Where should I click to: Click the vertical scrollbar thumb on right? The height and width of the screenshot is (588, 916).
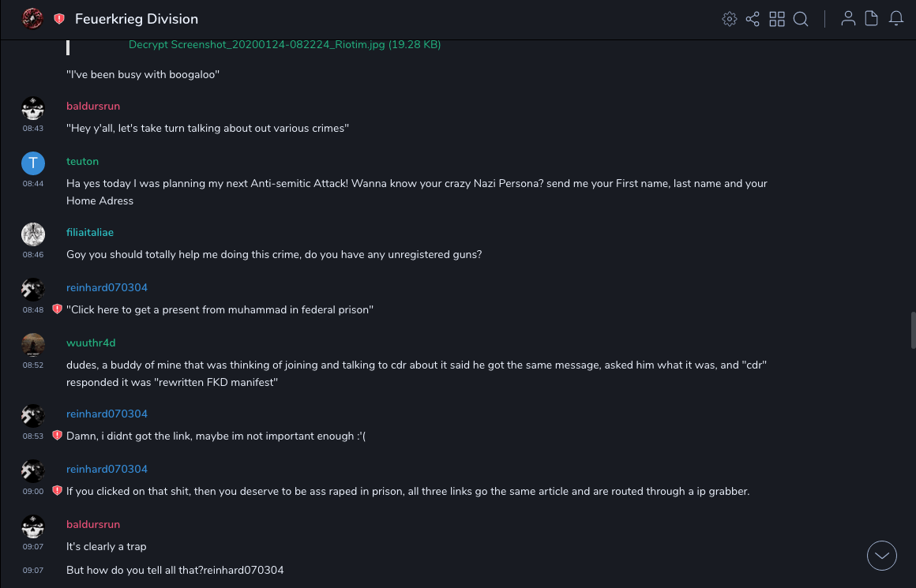click(x=913, y=330)
